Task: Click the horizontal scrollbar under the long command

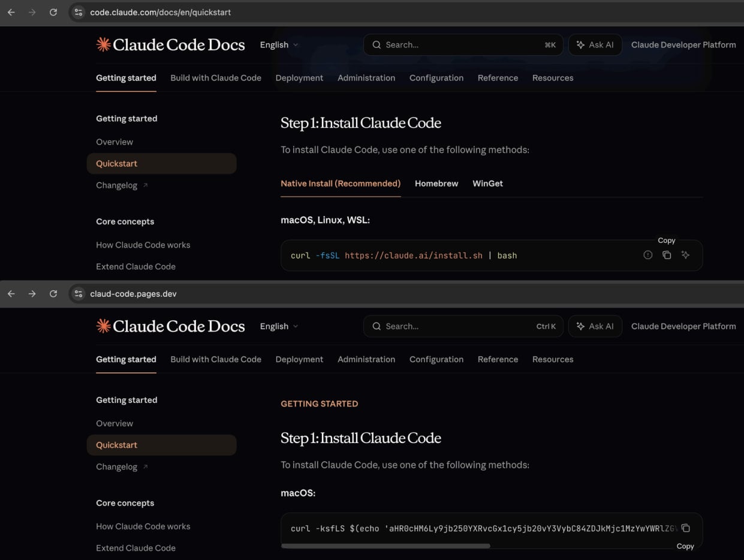Action: pyautogui.click(x=386, y=546)
